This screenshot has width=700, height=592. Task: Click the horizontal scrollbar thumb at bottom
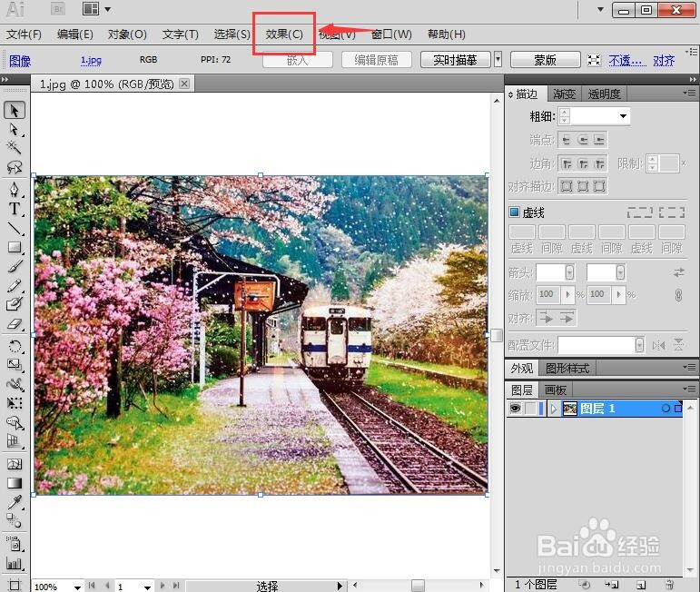pyautogui.click(x=418, y=586)
